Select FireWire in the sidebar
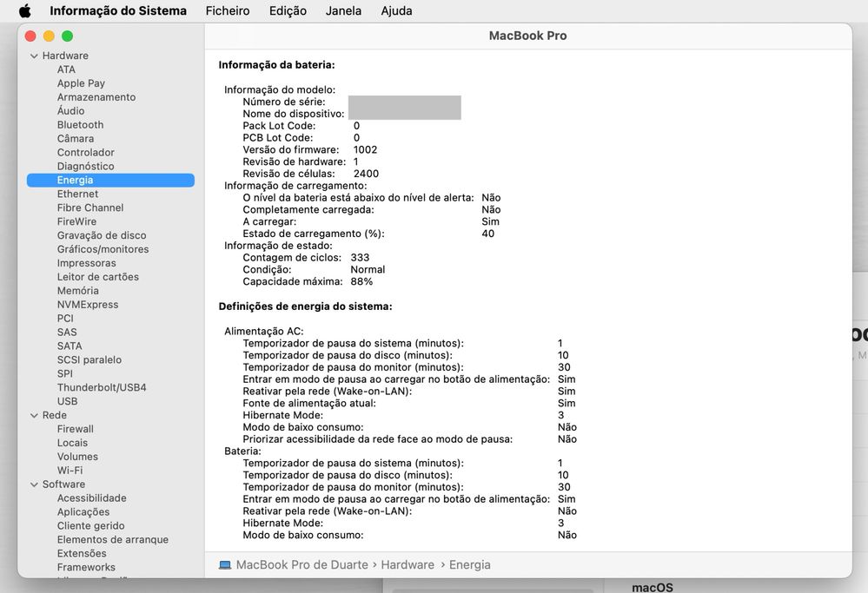Viewport: 868px width, 593px height. tap(76, 221)
